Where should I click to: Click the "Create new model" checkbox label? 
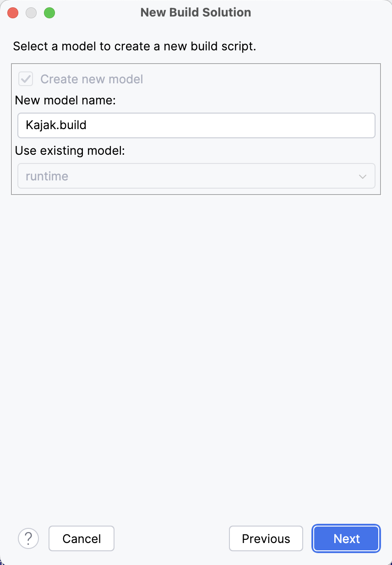coord(92,79)
